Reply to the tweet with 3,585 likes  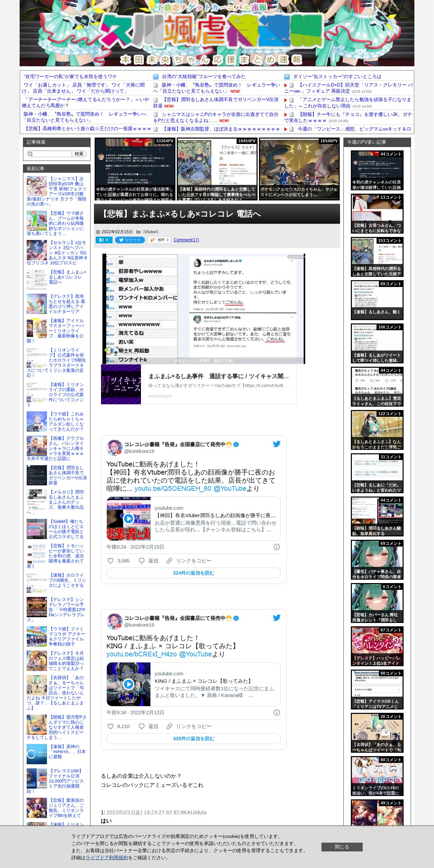(148, 561)
